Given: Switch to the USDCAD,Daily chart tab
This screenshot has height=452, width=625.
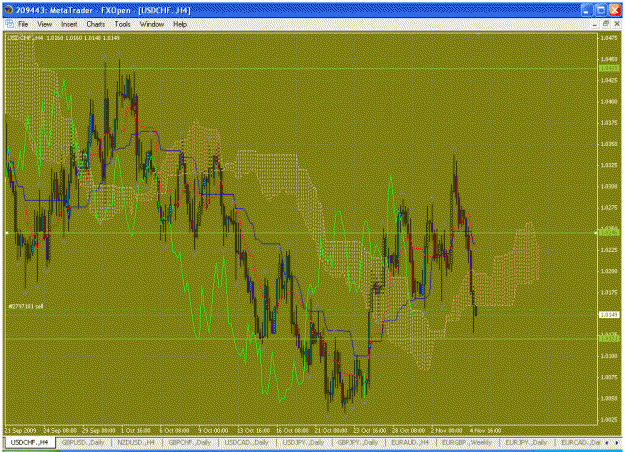Looking at the screenshot, I should pos(247,442).
